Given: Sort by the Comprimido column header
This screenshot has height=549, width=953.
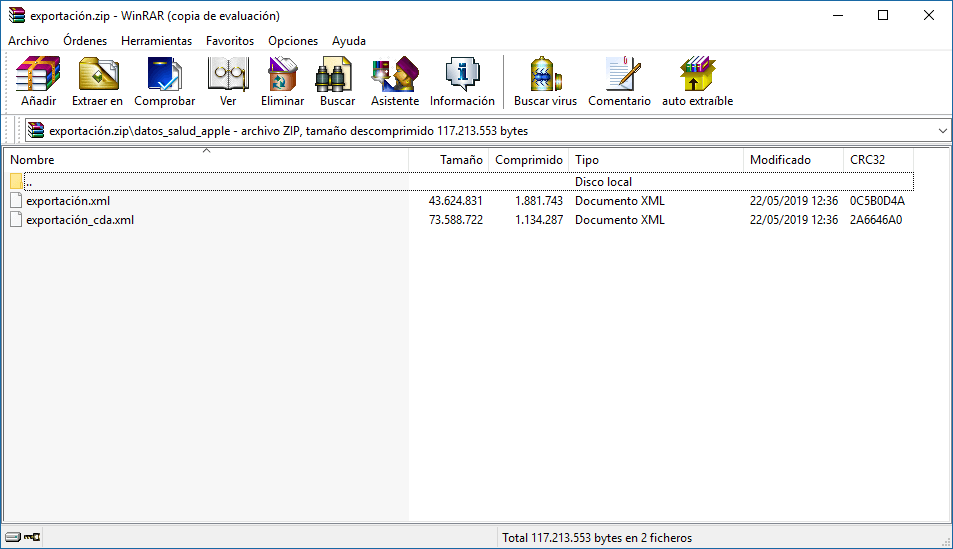Looking at the screenshot, I should [529, 159].
